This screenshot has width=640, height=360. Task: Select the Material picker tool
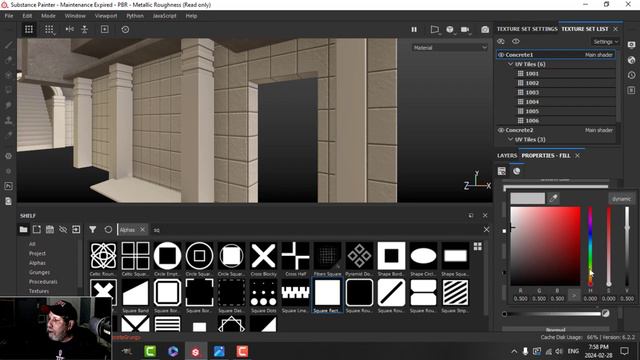click(9, 135)
